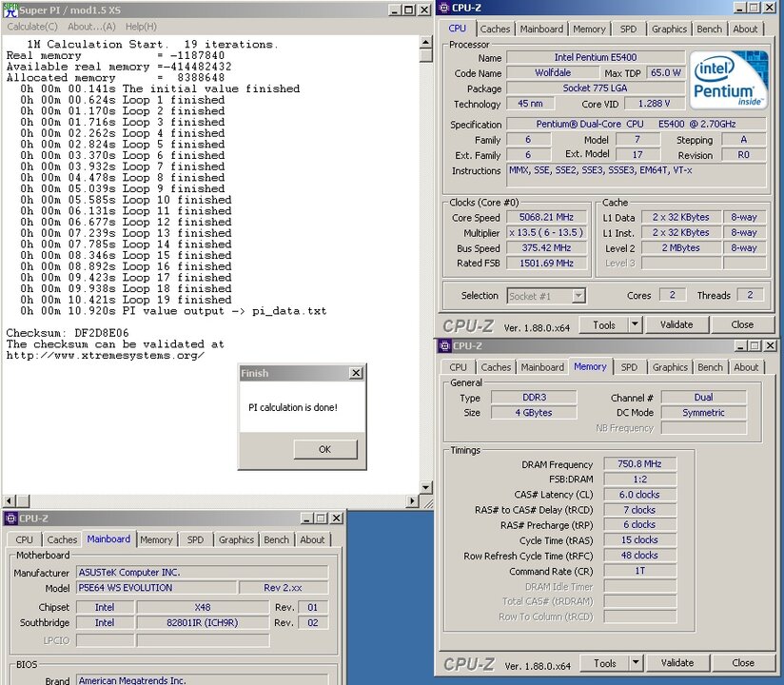The height and width of the screenshot is (685, 784).
Task: Click Super PI vertical scrollbar down arrow
Action: (x=426, y=487)
